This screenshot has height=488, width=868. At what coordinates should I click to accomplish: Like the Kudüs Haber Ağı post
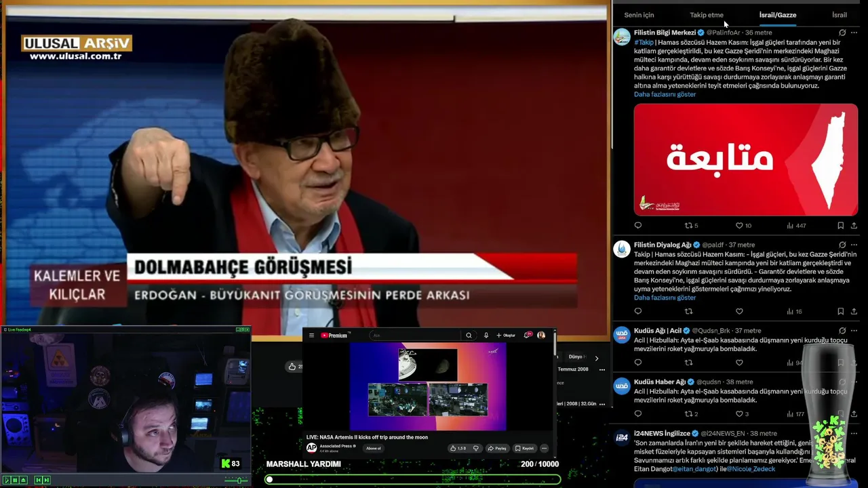pyautogui.click(x=742, y=414)
